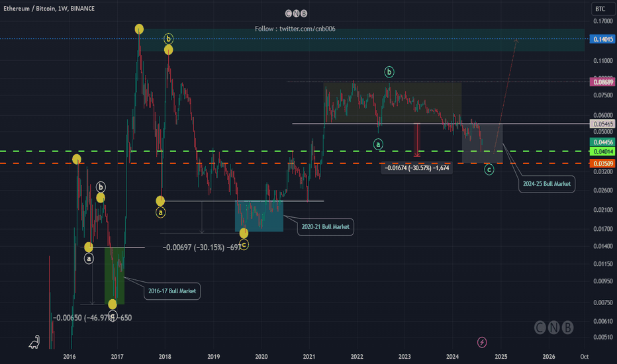The width and height of the screenshot is (617, 364).
Task: Select the '-0.00650 (-46.97%)' measurement label
Action: (92, 318)
